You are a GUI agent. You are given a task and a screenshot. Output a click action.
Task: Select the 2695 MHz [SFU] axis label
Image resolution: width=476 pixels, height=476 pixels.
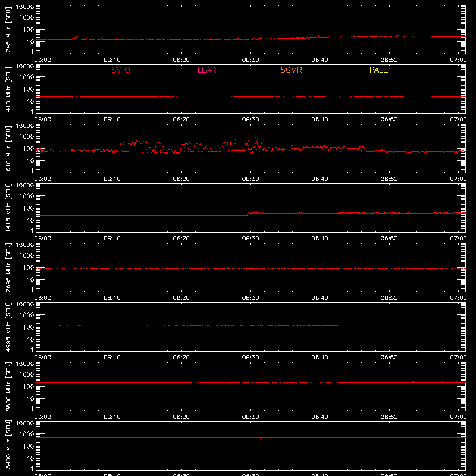tap(8, 268)
